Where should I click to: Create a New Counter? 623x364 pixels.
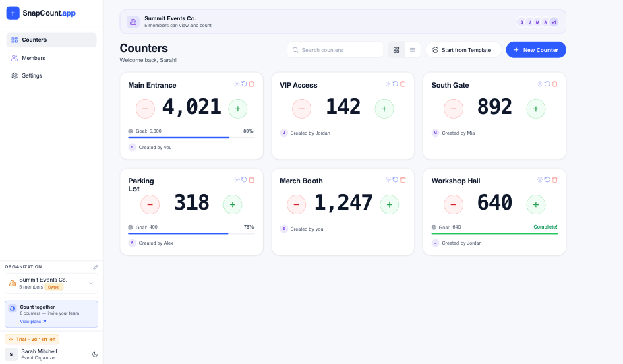536,50
